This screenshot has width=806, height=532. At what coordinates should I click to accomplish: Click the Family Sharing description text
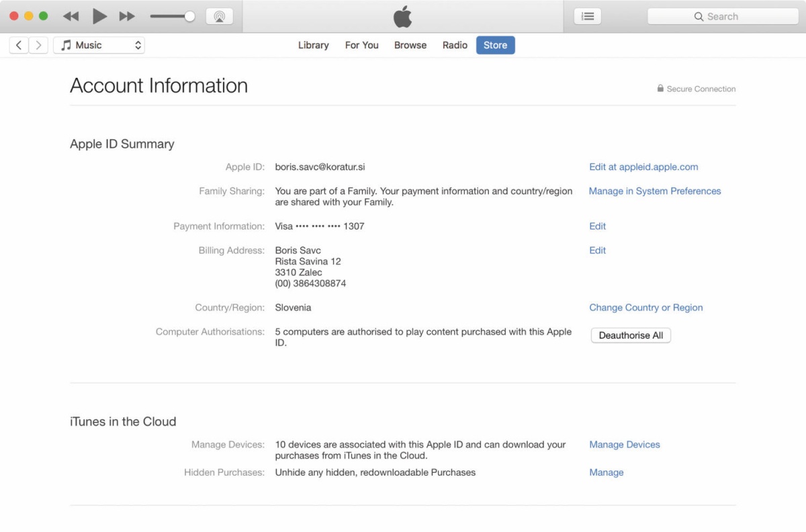coord(424,196)
